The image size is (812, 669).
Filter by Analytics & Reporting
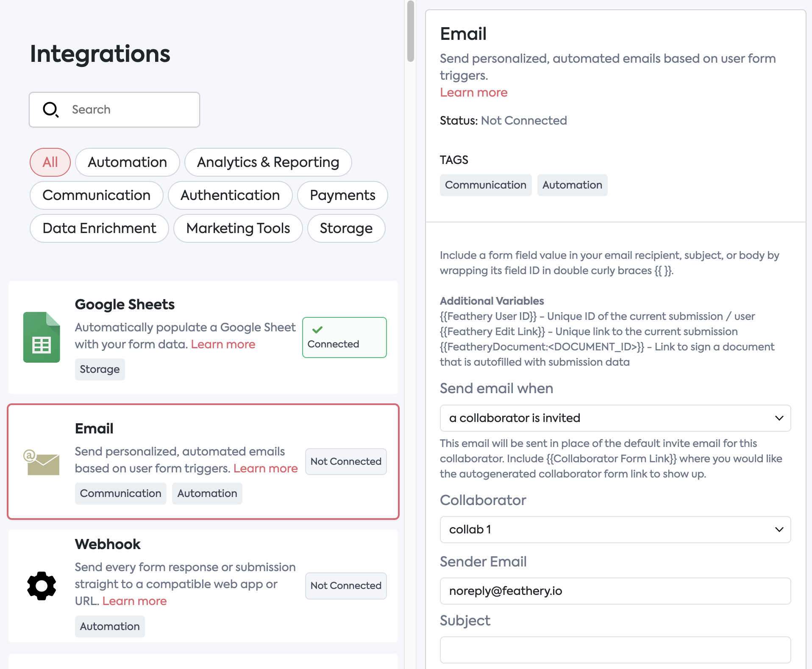pyautogui.click(x=268, y=162)
